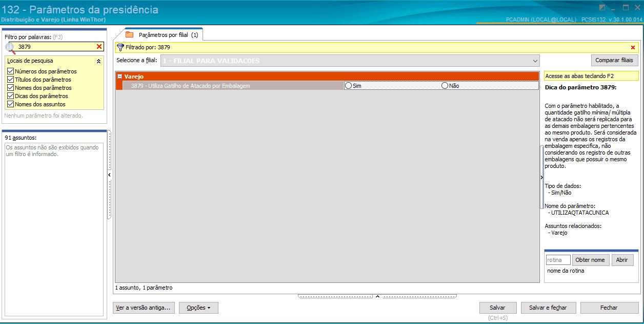Toggle the 'Nomes dos assuntos' checkbox
Screen dimensions: 644x324
coord(11,104)
